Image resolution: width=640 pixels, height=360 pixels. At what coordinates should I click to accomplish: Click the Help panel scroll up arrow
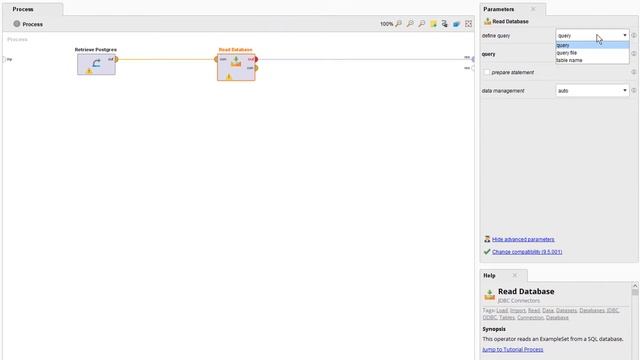point(635,285)
